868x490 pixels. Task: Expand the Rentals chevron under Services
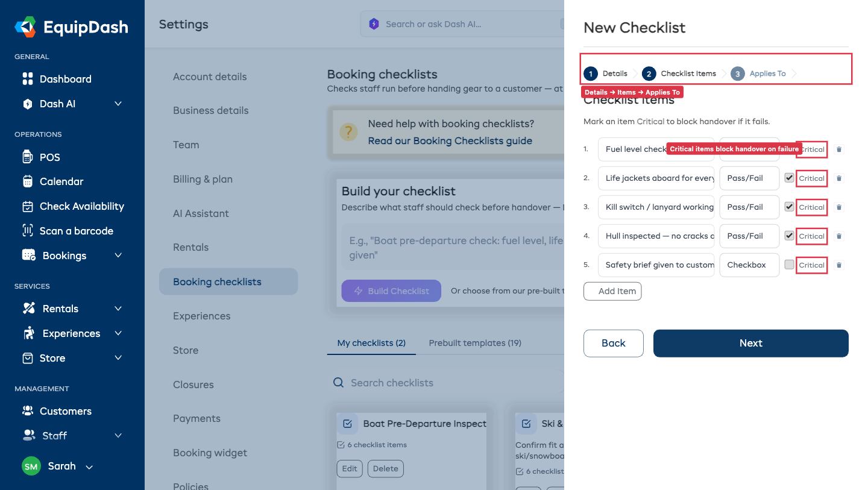tap(118, 309)
